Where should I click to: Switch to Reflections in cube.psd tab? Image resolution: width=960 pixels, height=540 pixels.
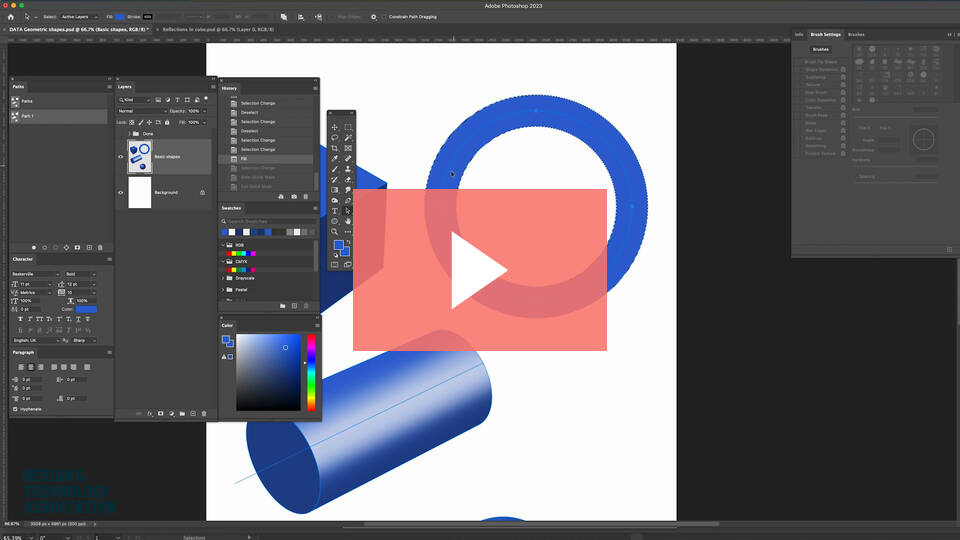pyautogui.click(x=218, y=29)
